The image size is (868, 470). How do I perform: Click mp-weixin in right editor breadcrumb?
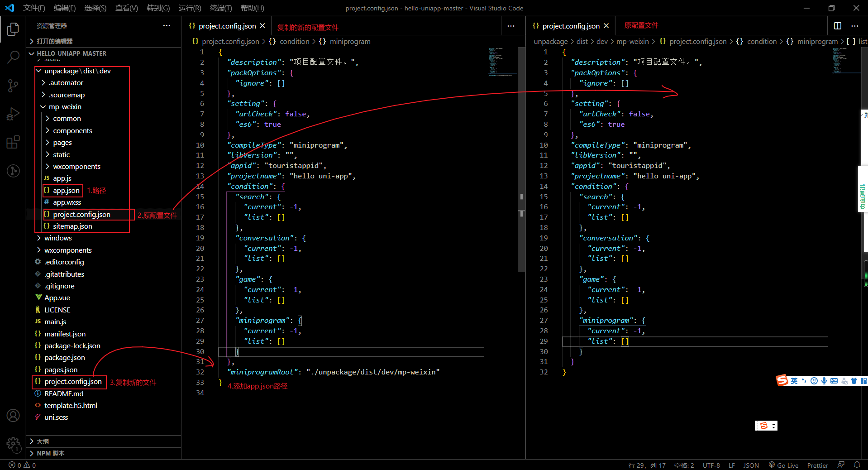[x=632, y=41]
